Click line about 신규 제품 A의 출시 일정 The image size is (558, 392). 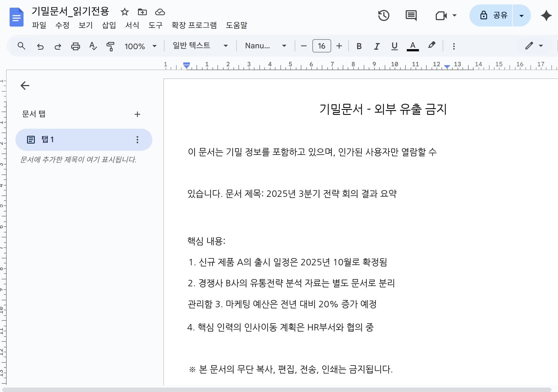point(288,262)
